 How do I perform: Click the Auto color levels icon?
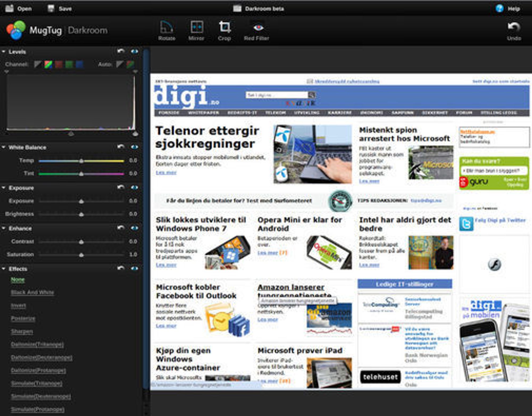tap(130, 64)
